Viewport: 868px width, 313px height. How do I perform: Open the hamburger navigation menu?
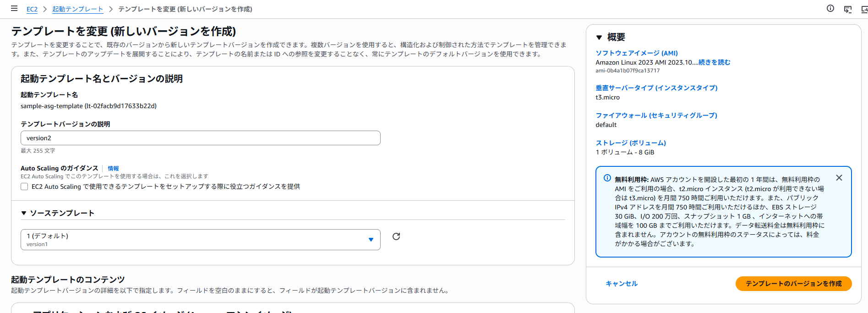14,9
